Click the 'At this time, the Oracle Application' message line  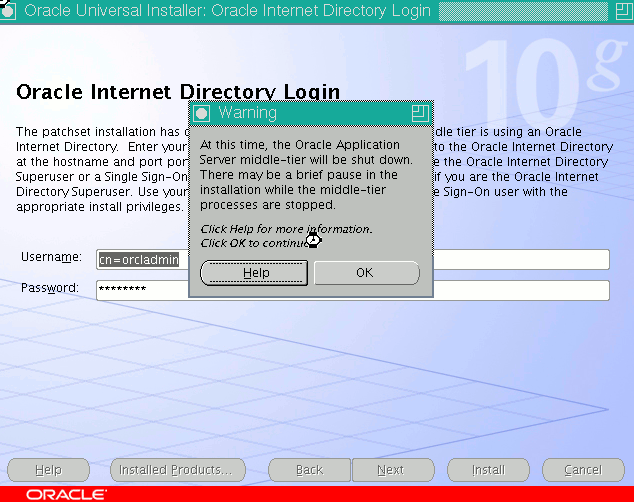(300, 145)
